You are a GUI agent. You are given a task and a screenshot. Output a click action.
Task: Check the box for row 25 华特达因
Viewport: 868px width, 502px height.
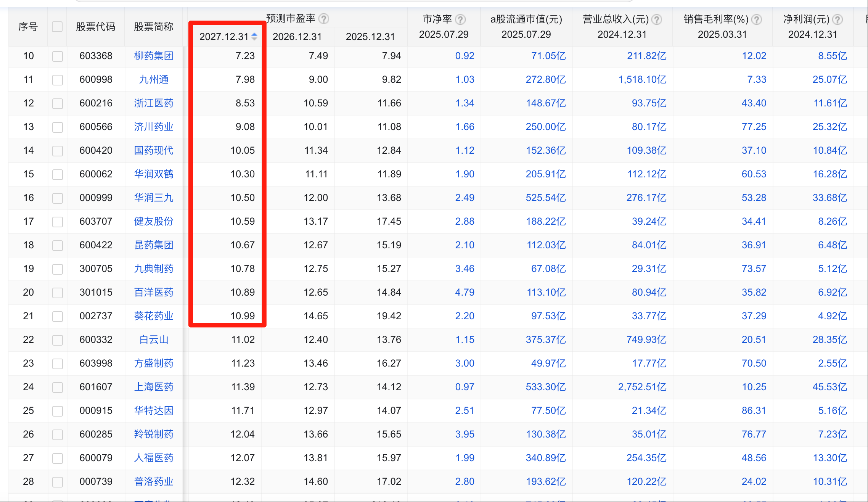tap(58, 411)
